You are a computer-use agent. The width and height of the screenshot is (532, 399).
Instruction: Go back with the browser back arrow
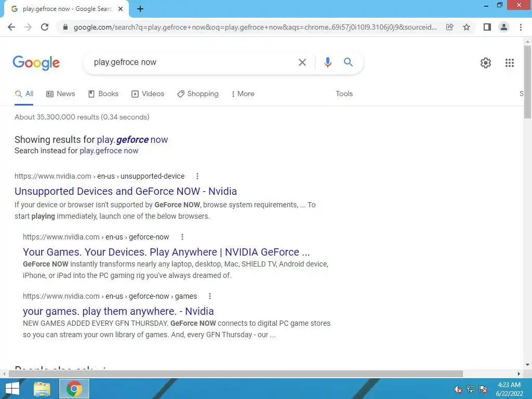(x=11, y=27)
